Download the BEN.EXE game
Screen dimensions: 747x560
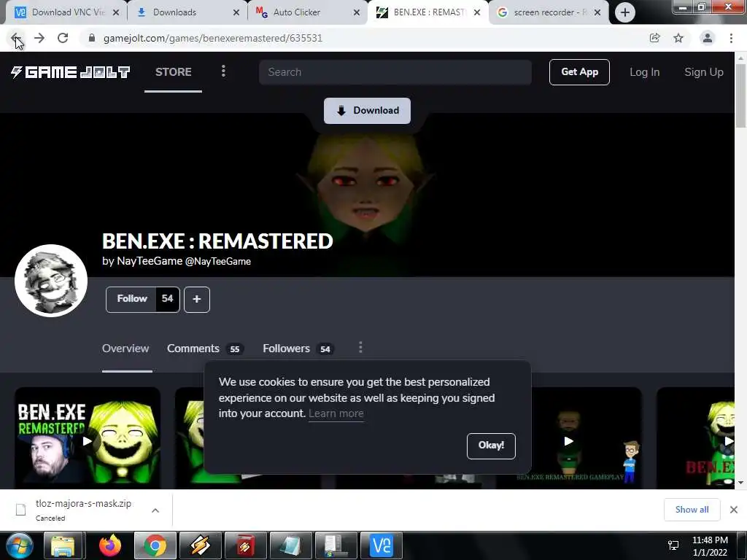367,111
